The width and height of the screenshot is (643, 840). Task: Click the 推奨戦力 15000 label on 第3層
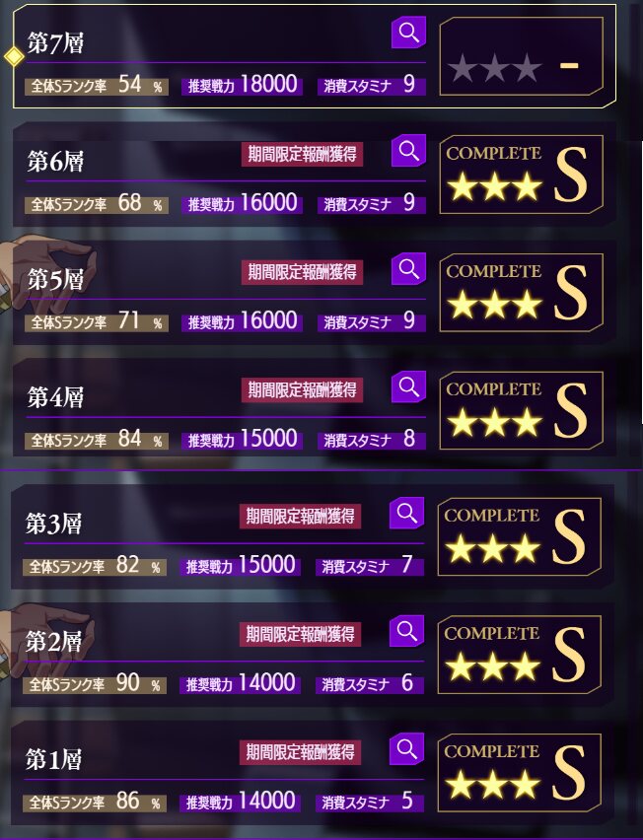[x=240, y=566]
